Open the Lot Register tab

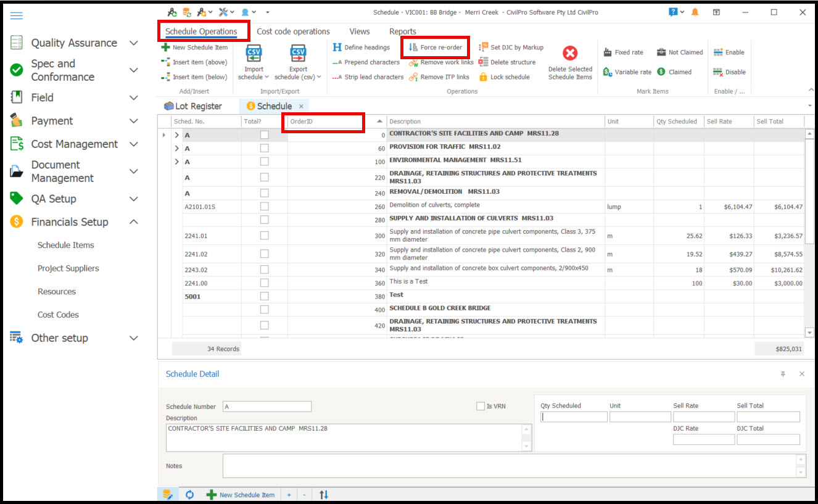(x=192, y=106)
